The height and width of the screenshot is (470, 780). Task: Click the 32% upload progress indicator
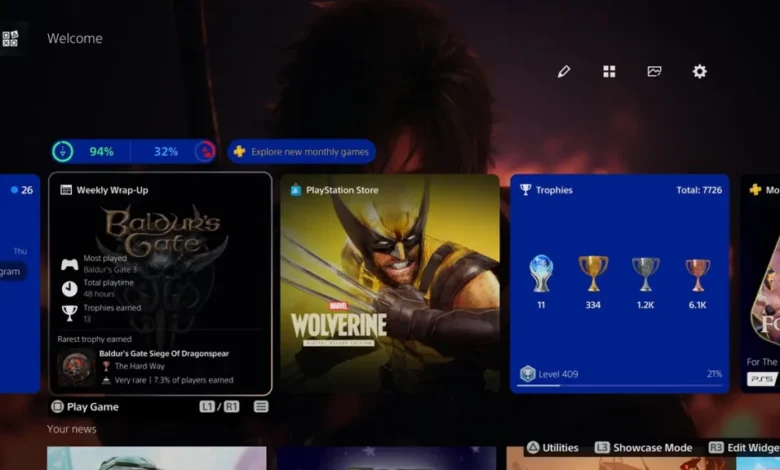click(166, 152)
